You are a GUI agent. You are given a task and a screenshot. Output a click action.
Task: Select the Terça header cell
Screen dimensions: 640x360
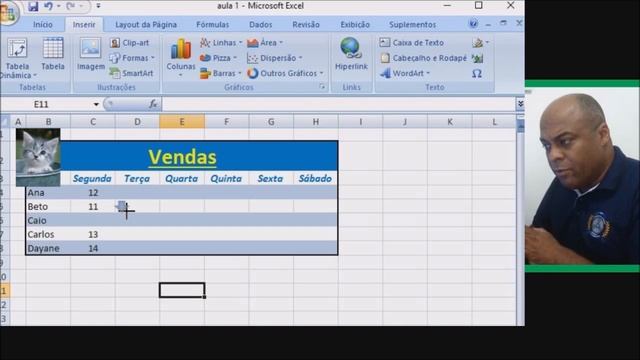tap(137, 178)
